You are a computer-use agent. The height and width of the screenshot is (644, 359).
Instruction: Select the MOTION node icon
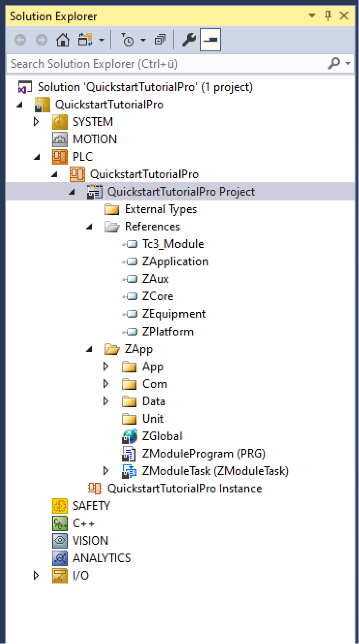tap(60, 139)
